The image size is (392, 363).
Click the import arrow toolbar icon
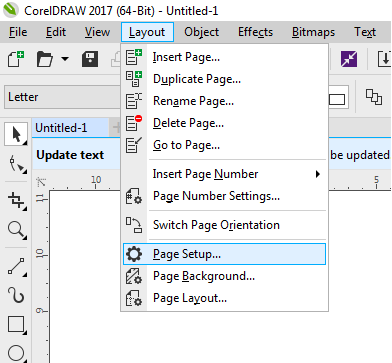coord(384,59)
